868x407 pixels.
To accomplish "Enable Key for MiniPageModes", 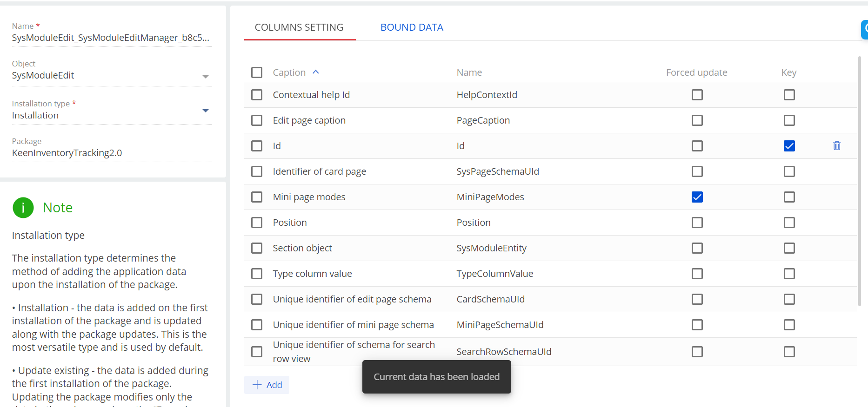I will [789, 197].
